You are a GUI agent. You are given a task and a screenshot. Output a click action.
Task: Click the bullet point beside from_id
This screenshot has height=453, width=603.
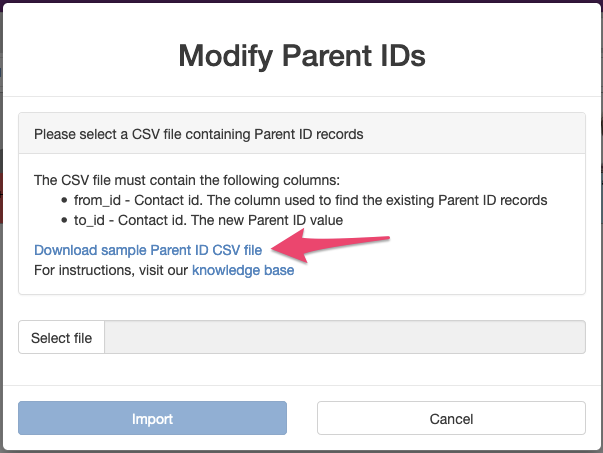(x=64, y=200)
